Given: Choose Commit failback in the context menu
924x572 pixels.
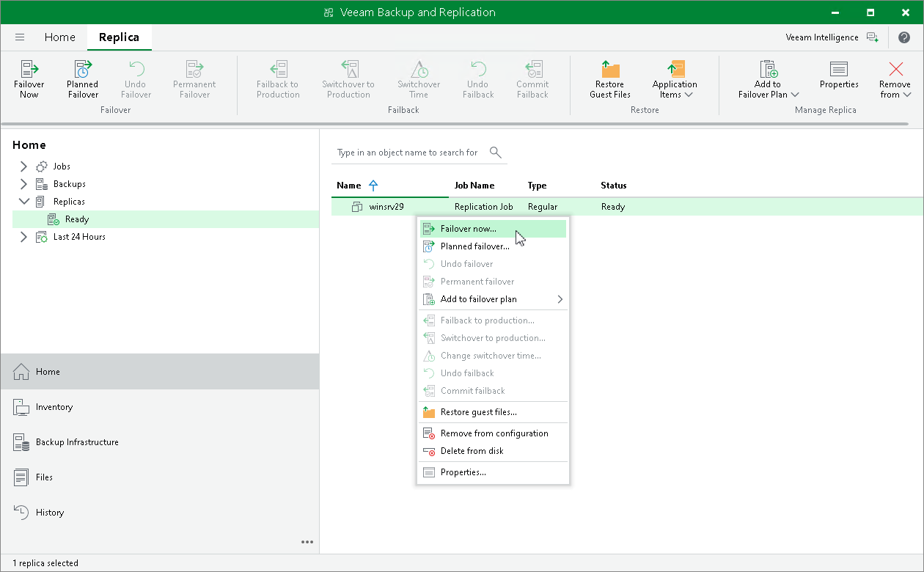Looking at the screenshot, I should click(493, 391).
